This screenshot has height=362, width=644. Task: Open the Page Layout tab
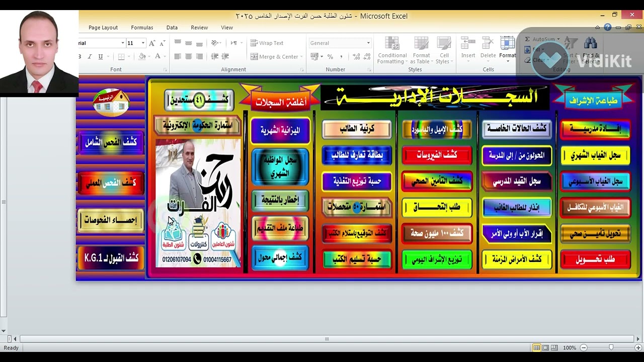[103, 28]
